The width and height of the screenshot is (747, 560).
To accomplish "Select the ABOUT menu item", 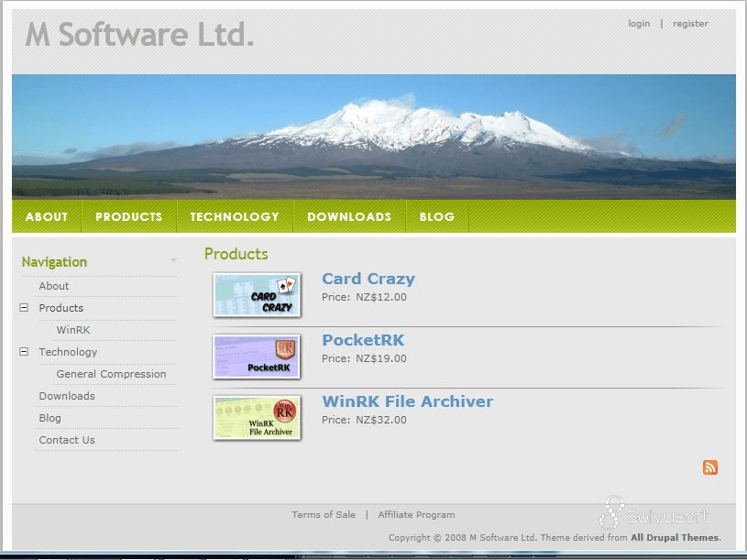I will (x=47, y=216).
